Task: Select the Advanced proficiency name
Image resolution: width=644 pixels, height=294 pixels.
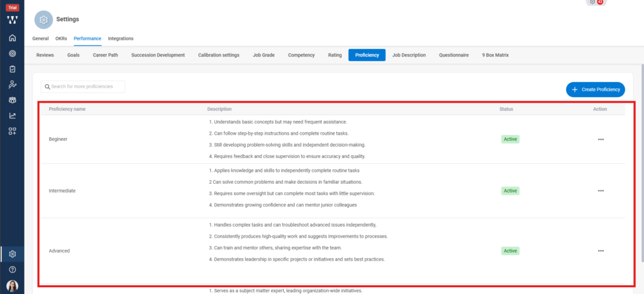Action: click(59, 251)
